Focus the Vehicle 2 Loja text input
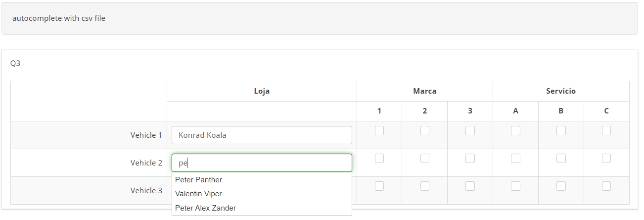644x220 pixels. [262, 163]
